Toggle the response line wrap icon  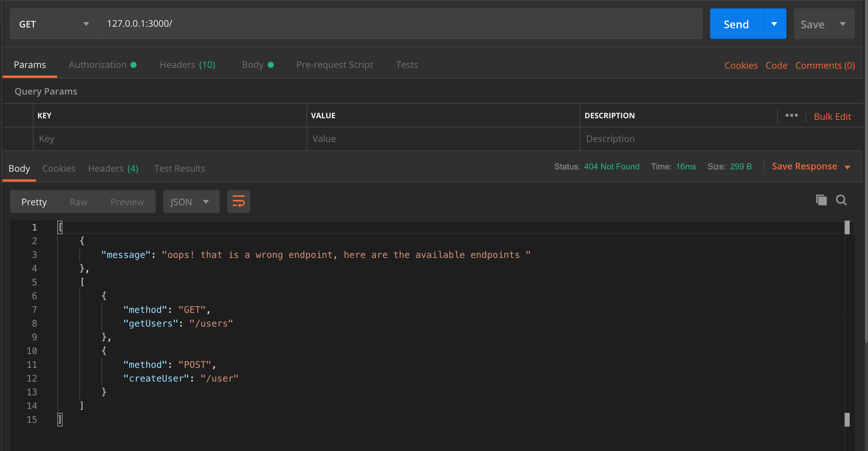point(239,201)
